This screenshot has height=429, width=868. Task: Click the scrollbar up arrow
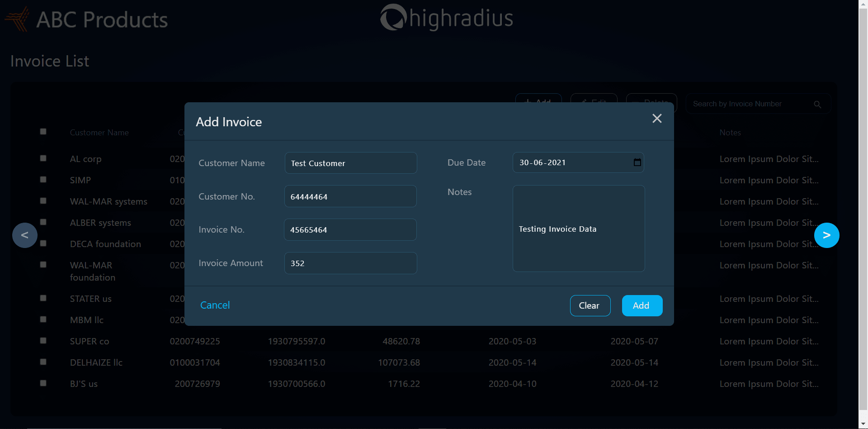pyautogui.click(x=863, y=4)
